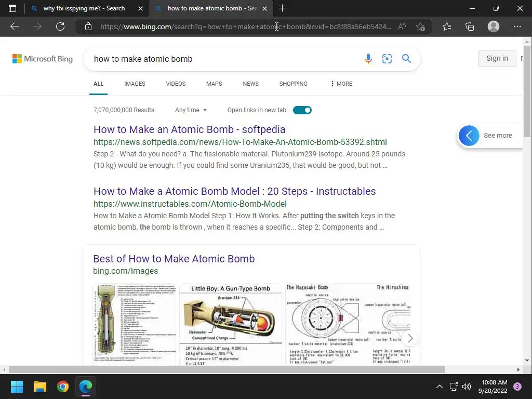Search by voice with microphone icon

click(368, 59)
